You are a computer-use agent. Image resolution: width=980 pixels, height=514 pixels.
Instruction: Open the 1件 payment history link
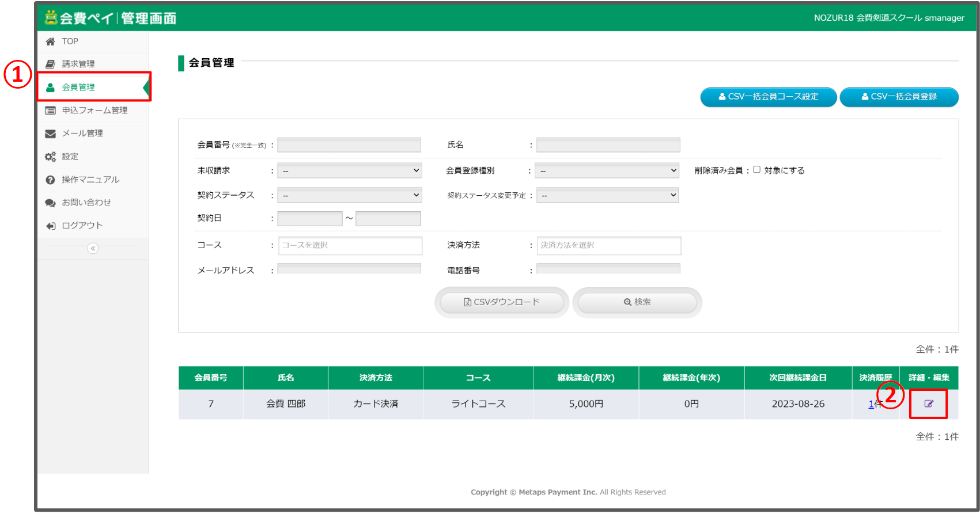pos(873,404)
